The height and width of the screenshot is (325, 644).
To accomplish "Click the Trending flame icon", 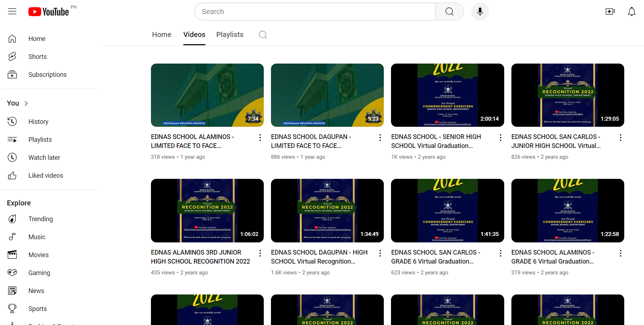I will point(12,219).
